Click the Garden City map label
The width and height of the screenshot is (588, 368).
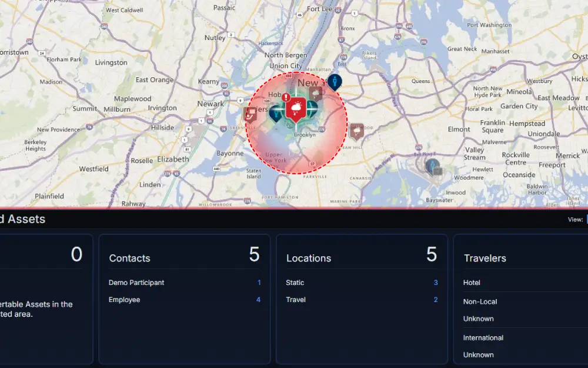tap(519, 106)
